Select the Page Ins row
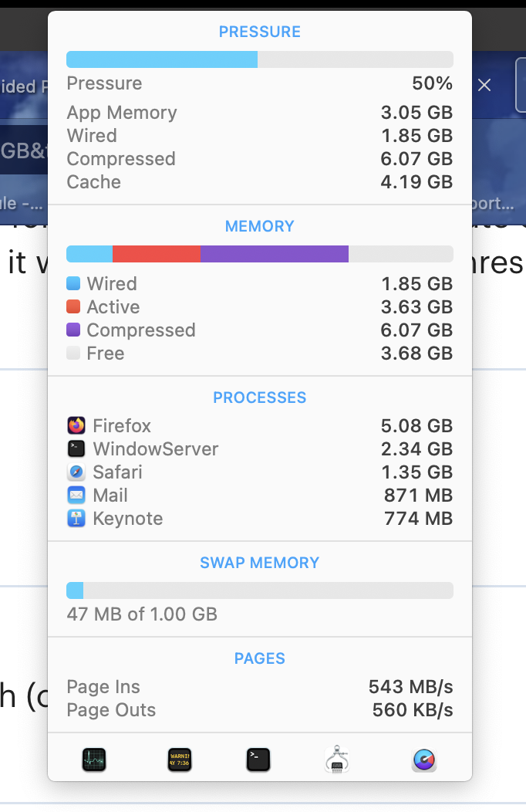The image size is (526, 812). pos(259,687)
